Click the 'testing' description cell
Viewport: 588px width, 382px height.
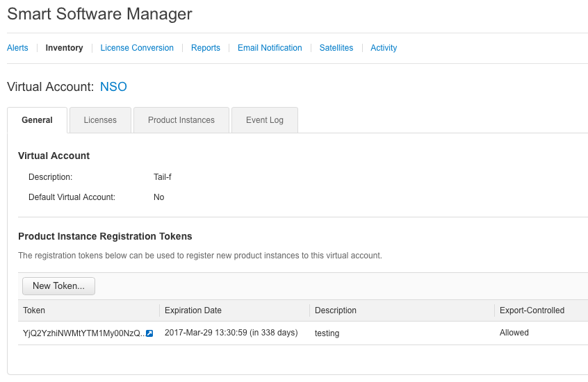[327, 333]
